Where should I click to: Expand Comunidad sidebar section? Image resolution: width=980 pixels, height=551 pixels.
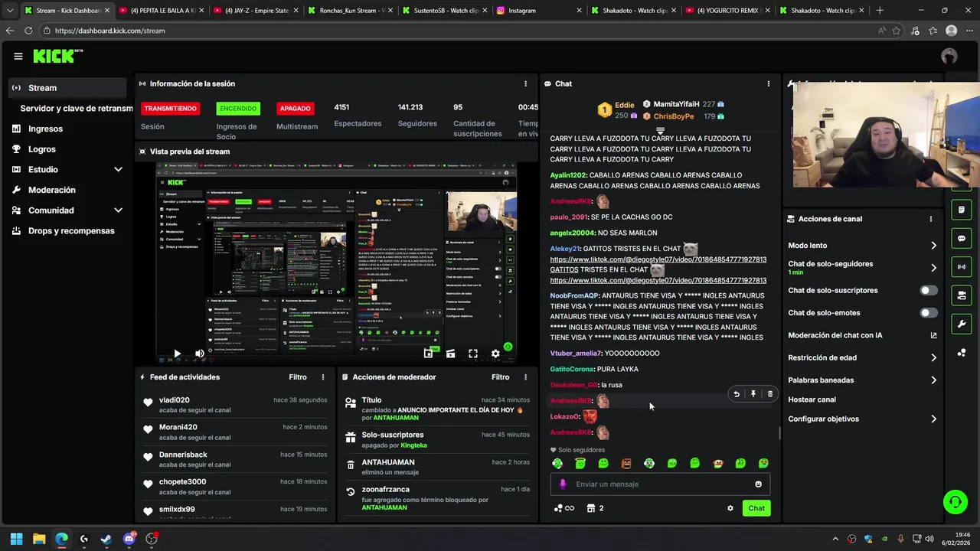coord(118,210)
